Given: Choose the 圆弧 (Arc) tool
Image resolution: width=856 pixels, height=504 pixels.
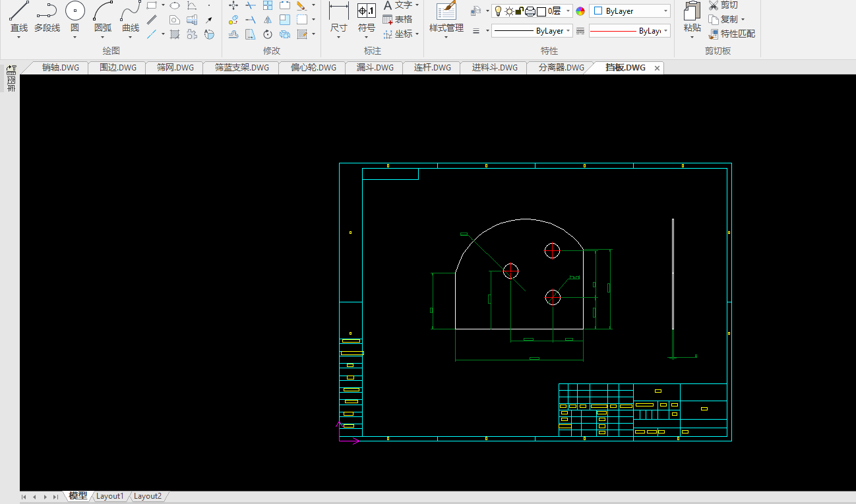Looking at the screenshot, I should click(103, 12).
